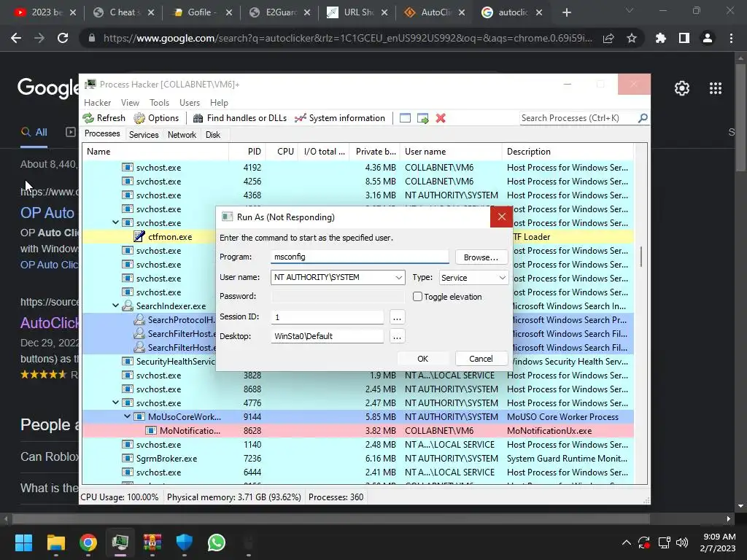747x560 pixels.
Task: Open Chrome side panel icon
Action: coord(684,38)
